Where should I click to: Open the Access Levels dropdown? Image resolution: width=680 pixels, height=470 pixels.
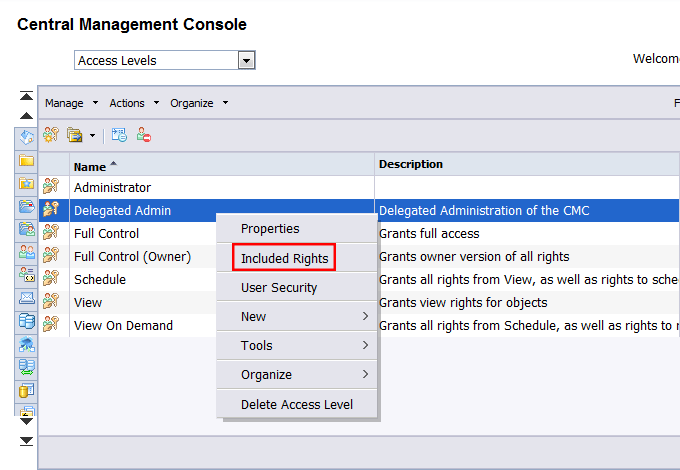(x=246, y=61)
